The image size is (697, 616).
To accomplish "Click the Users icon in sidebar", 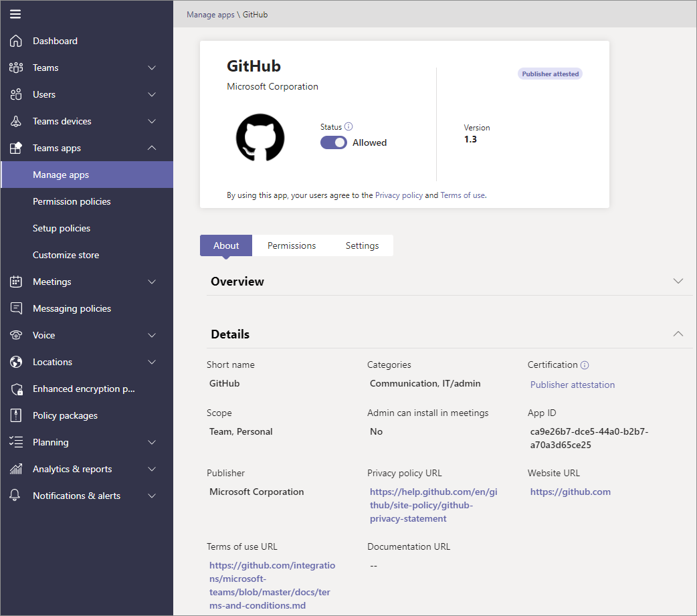I will pyautogui.click(x=15, y=94).
